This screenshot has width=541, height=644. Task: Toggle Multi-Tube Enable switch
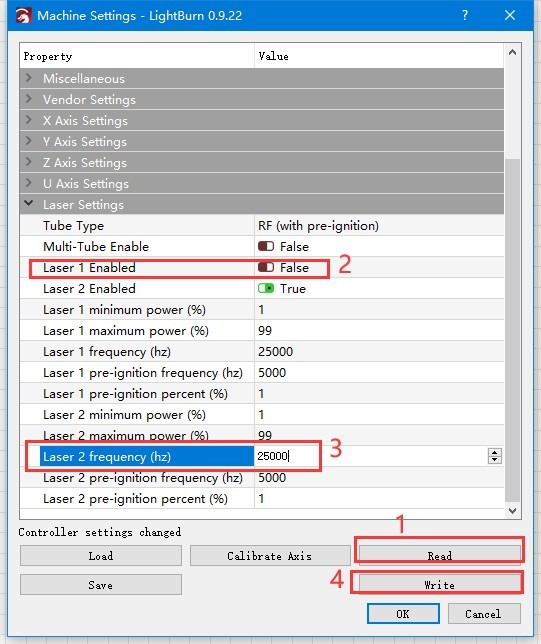[x=266, y=246]
